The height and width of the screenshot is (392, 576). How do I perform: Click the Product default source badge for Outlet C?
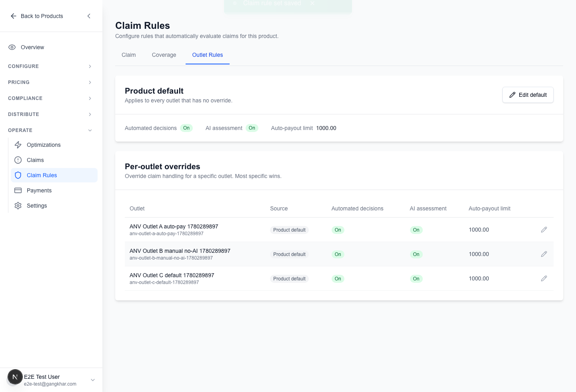(x=289, y=279)
